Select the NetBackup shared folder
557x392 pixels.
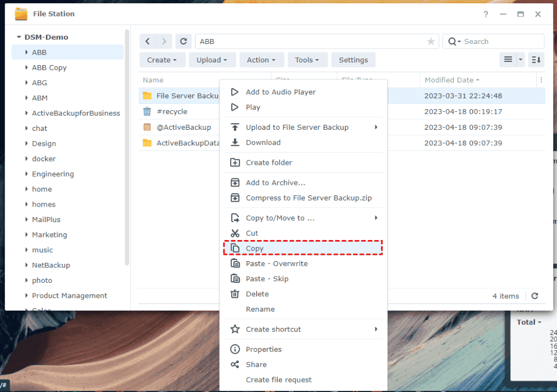(x=51, y=265)
